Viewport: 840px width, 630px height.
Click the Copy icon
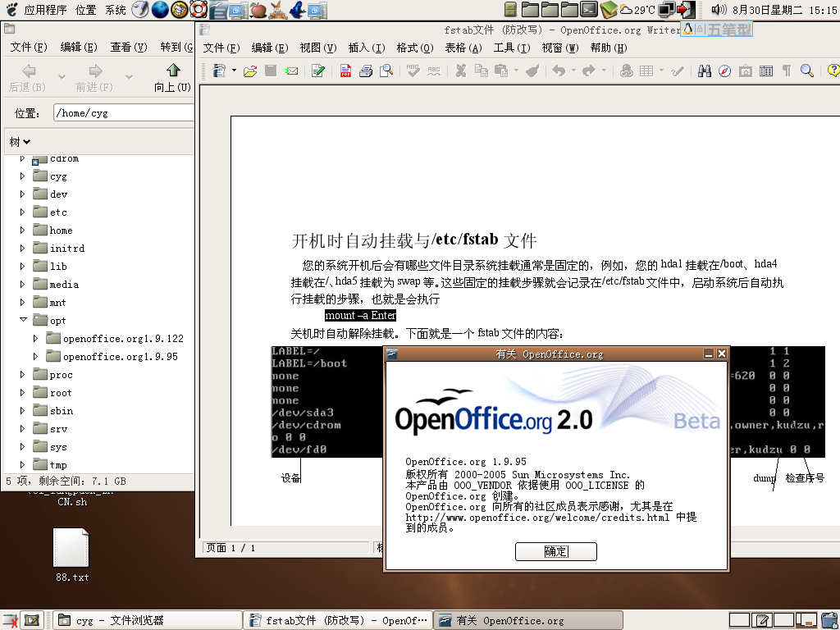point(481,71)
